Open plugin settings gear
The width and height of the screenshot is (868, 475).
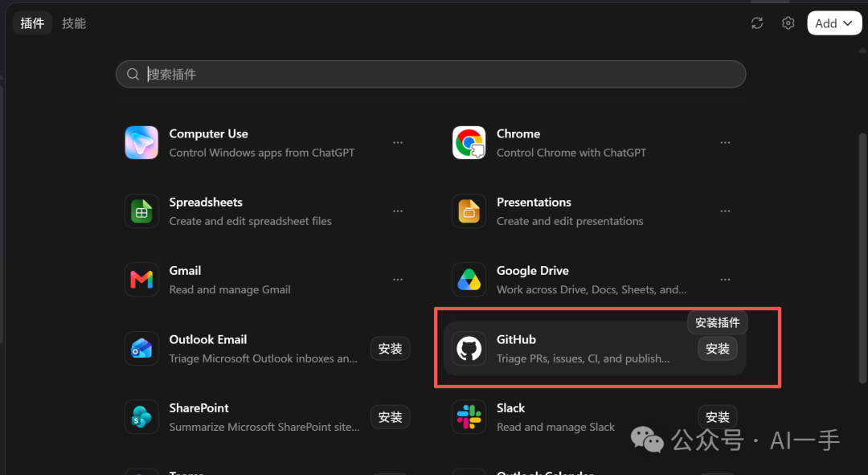click(x=788, y=23)
